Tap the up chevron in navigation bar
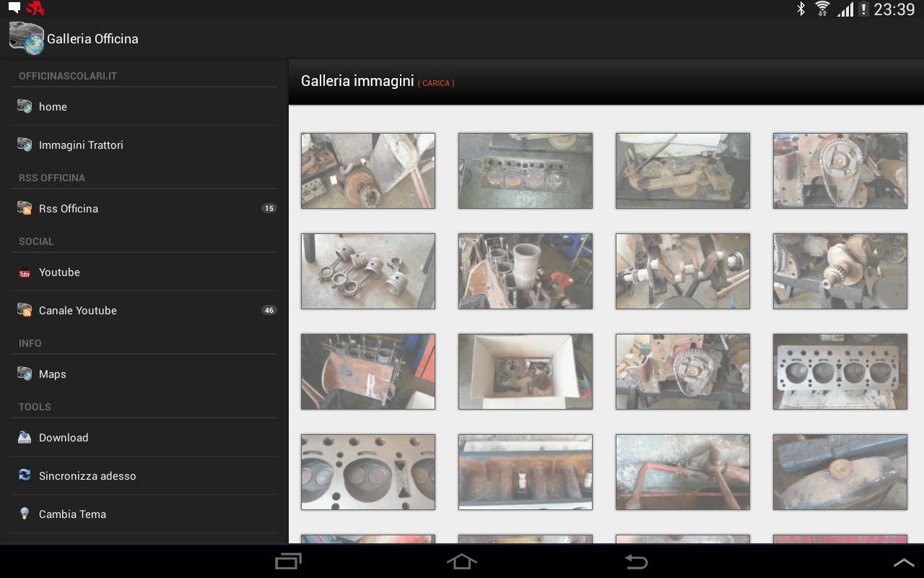 904,562
